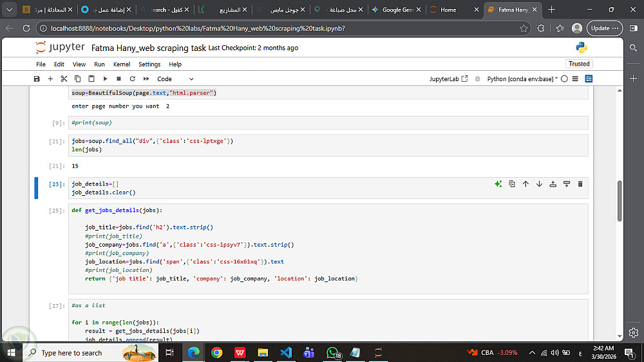
Task: Expand the browser tab search chevron
Action: click(9, 10)
